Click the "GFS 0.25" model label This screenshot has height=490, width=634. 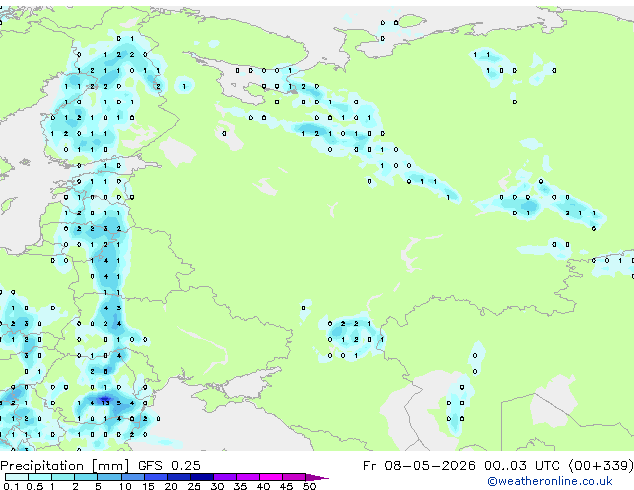point(169,466)
